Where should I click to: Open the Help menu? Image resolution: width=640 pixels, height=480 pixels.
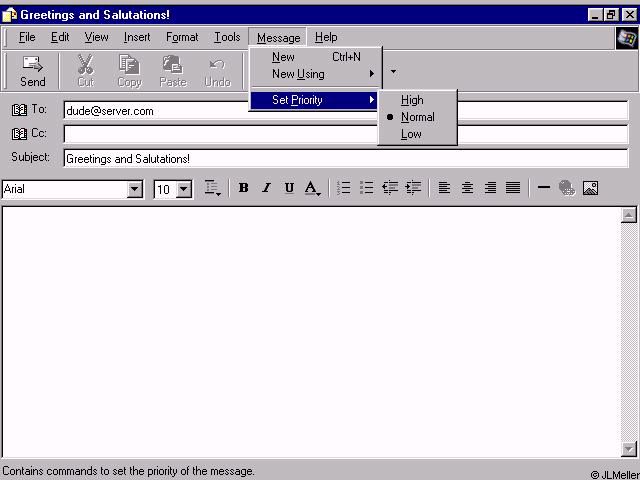point(326,37)
